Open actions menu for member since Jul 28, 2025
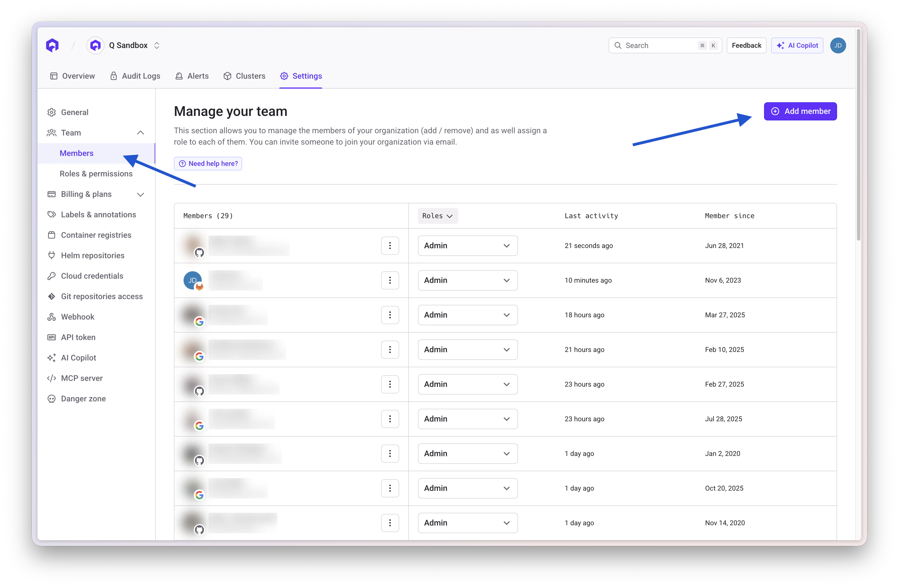This screenshot has width=899, height=588. click(390, 419)
